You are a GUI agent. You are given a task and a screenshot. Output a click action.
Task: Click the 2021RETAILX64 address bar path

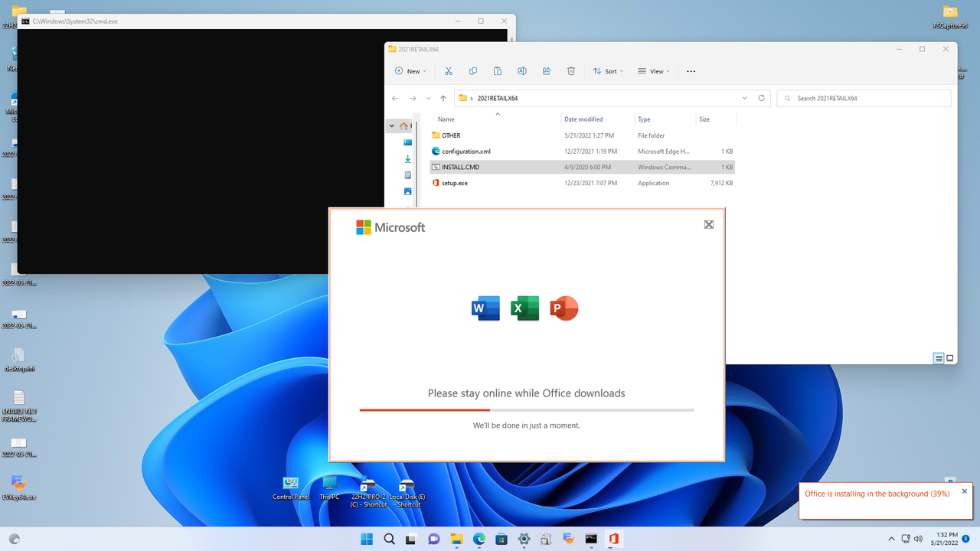coord(498,98)
